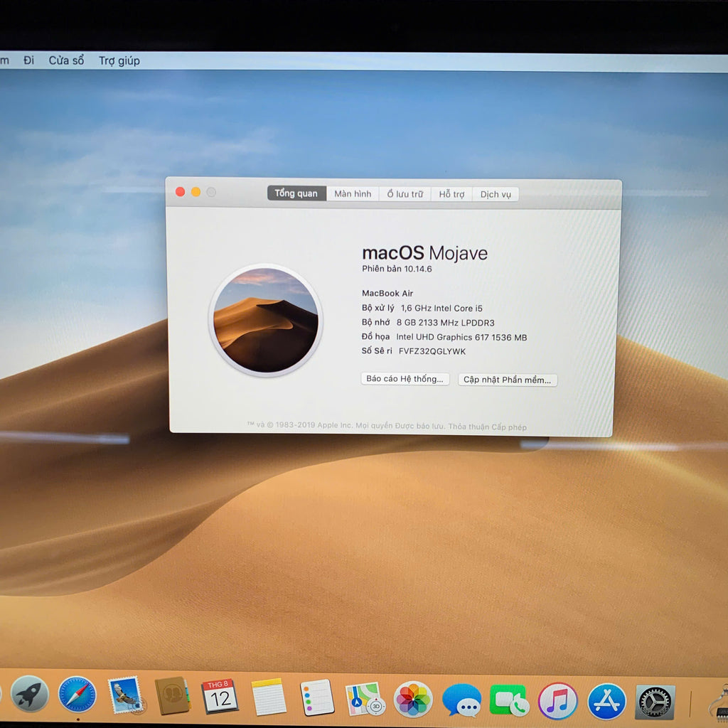Open the Thỏa thuận Cấp phép link
Image resolution: width=728 pixels, height=728 pixels.
(x=488, y=427)
